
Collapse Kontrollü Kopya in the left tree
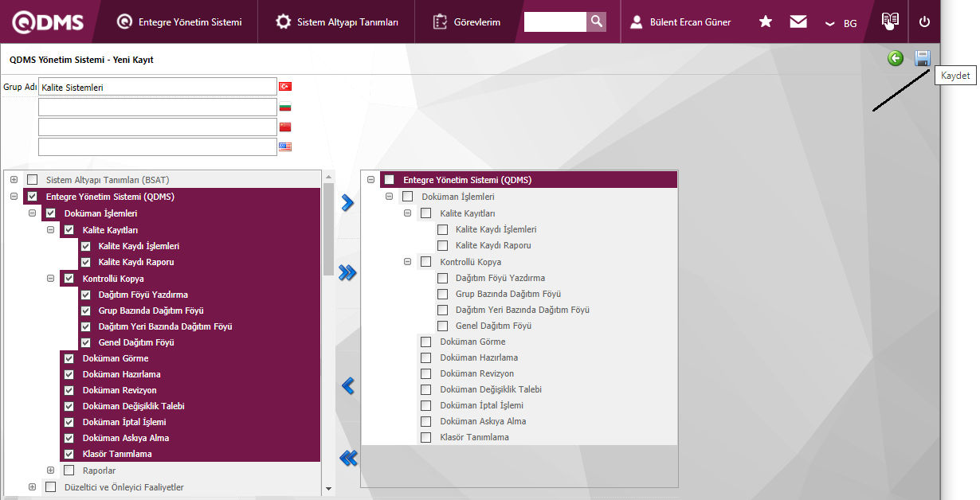[51, 279]
